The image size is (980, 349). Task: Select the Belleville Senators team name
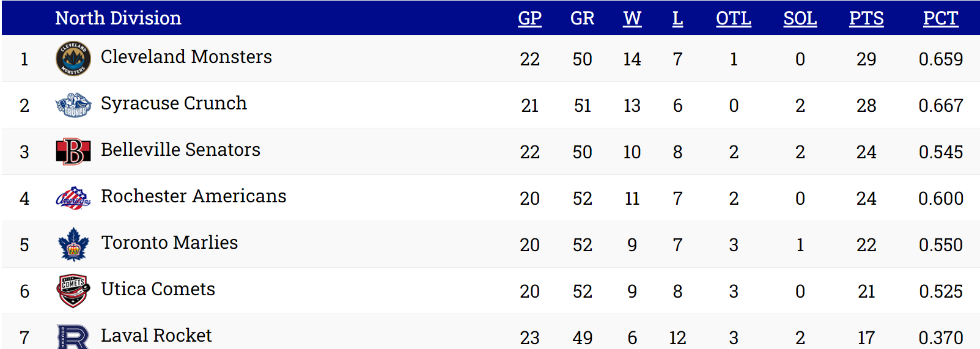tap(180, 150)
